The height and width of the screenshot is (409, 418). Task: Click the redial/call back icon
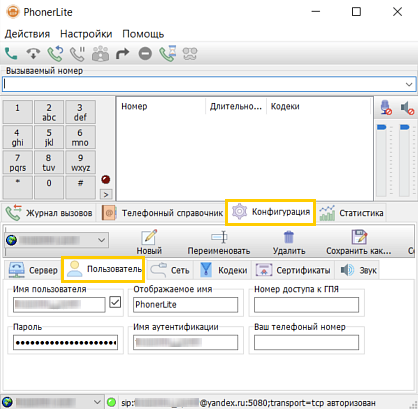[x=55, y=53]
